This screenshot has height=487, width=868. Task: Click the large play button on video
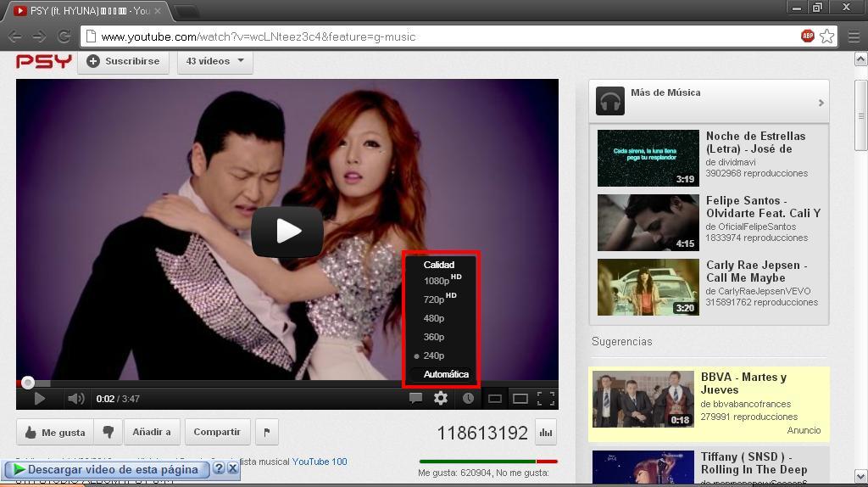tap(287, 231)
